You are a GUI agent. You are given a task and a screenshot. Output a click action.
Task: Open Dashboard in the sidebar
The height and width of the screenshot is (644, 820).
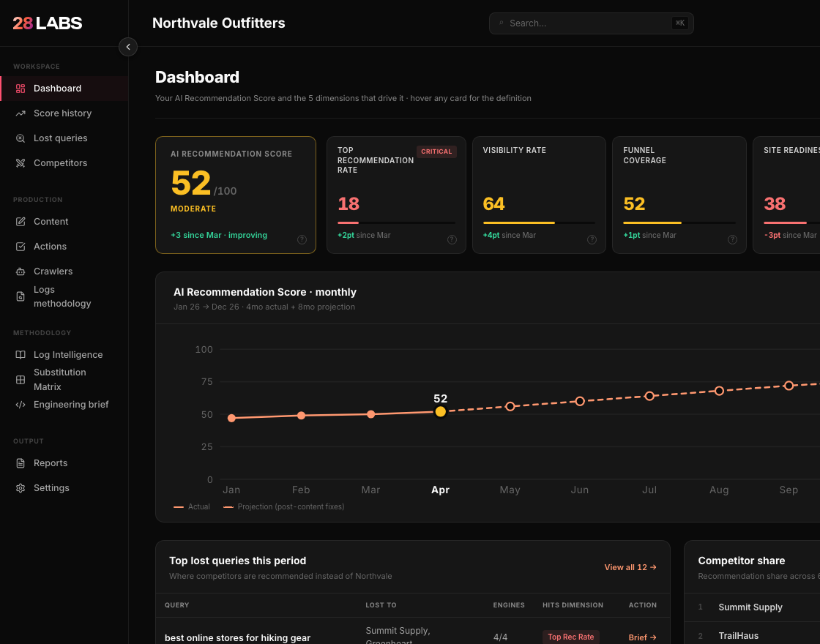[64, 89]
